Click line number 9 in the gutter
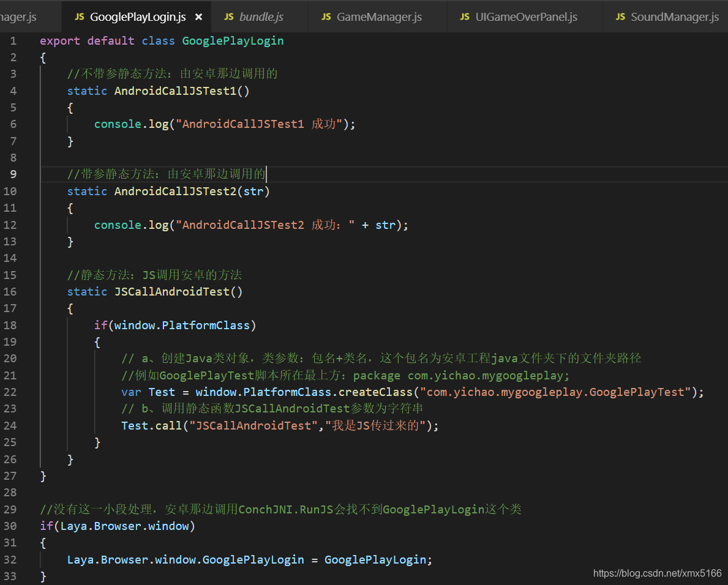 pos(13,174)
